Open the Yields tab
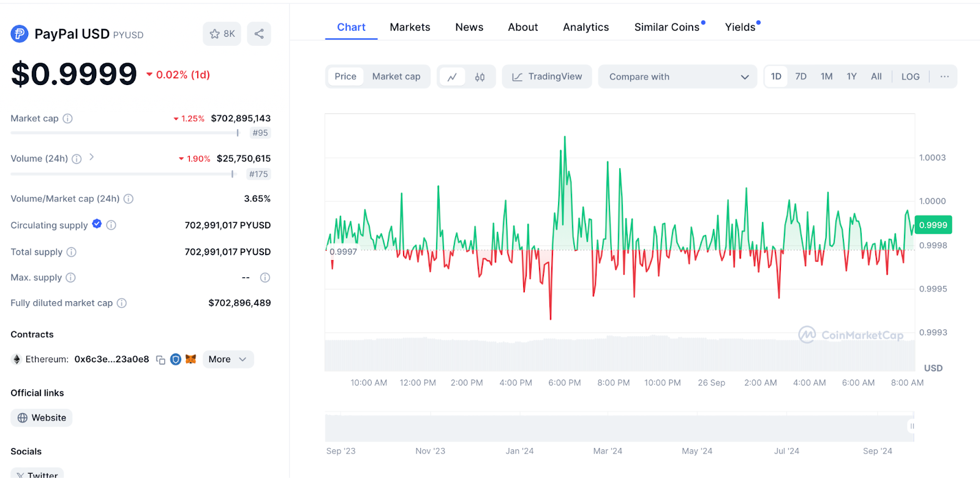The image size is (980, 478). (x=742, y=28)
